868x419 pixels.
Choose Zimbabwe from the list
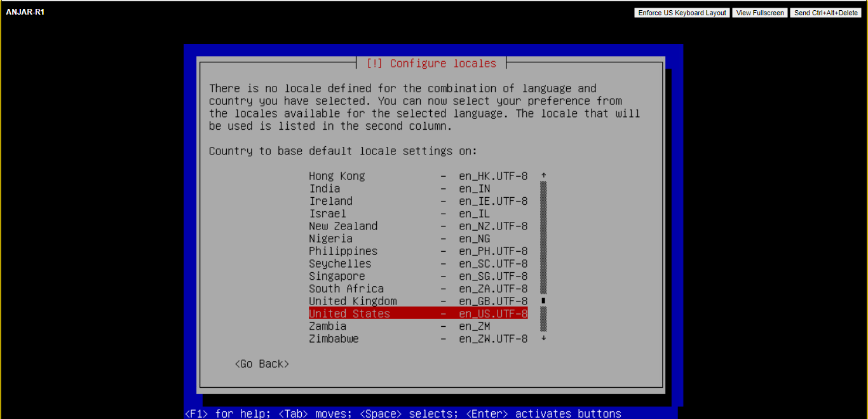tap(417, 339)
